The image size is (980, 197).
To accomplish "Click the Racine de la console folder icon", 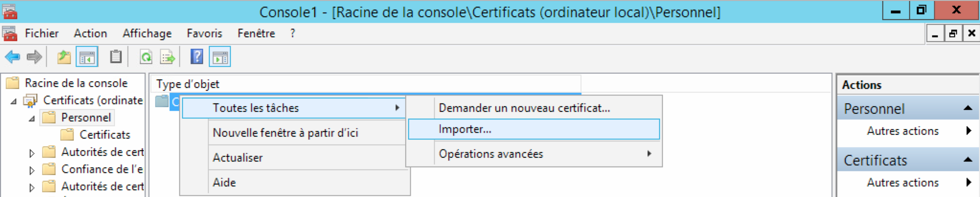I will [x=12, y=83].
